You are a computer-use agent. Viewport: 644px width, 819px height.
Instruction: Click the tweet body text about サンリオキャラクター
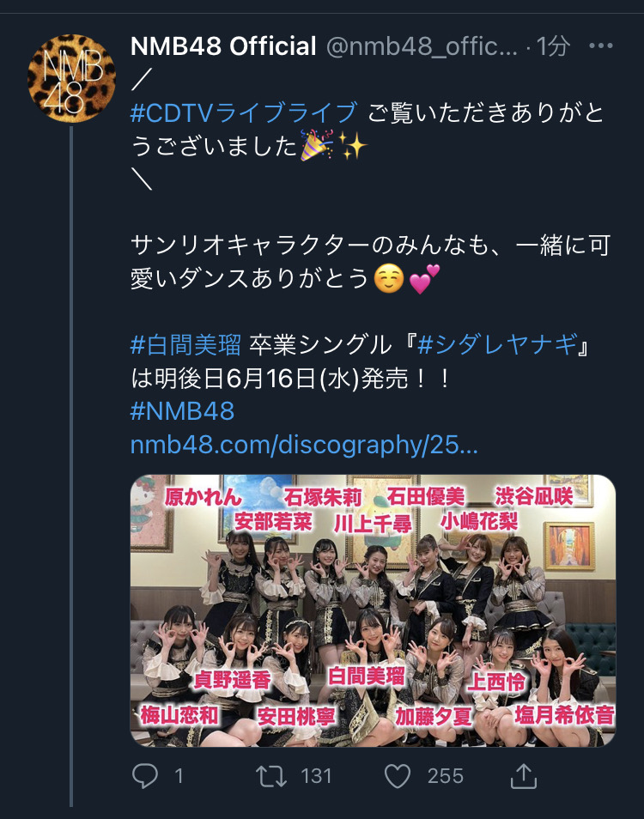(370, 262)
